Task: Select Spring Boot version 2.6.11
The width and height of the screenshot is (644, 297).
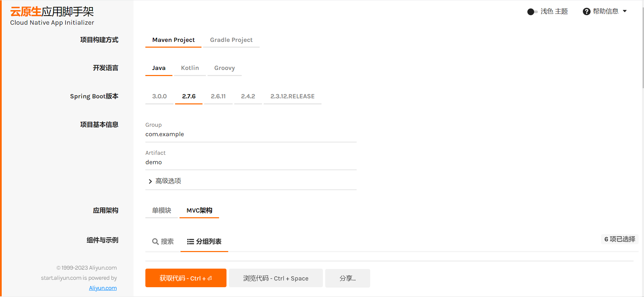Action: tap(218, 97)
